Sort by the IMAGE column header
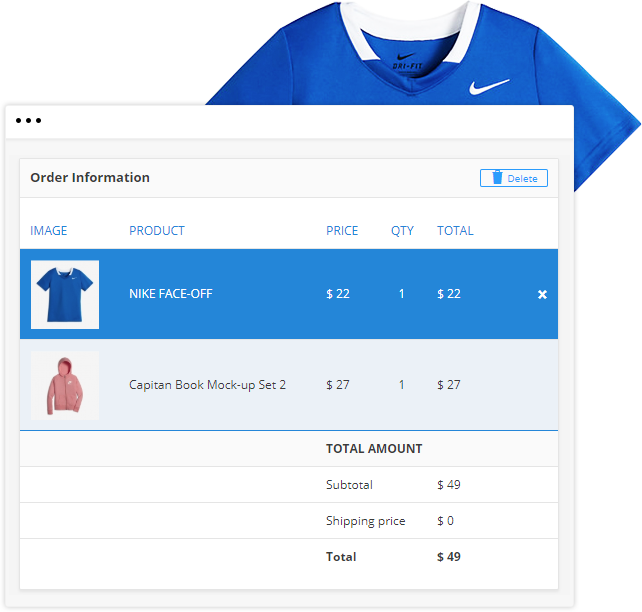Screen dimensions: 642x612 click(x=48, y=230)
